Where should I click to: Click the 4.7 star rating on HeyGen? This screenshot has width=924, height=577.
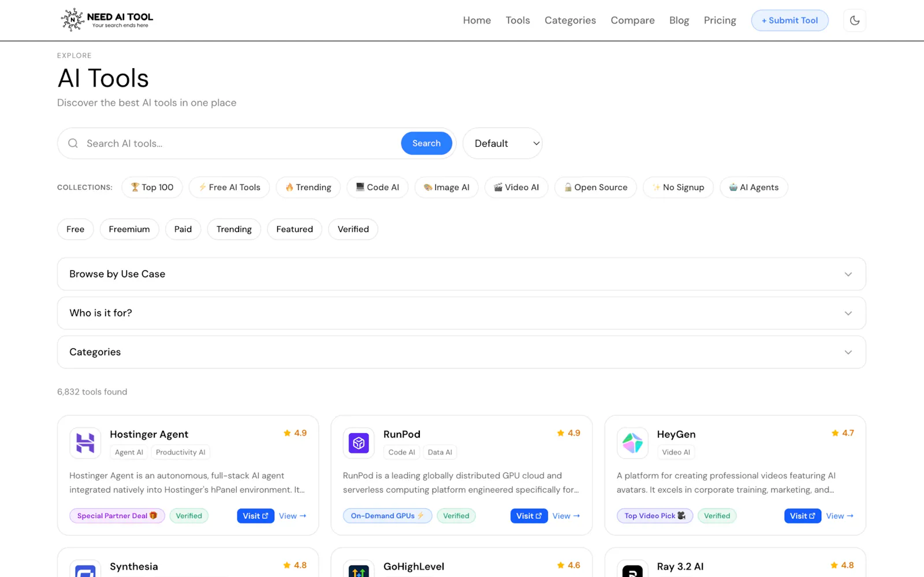[x=843, y=433]
